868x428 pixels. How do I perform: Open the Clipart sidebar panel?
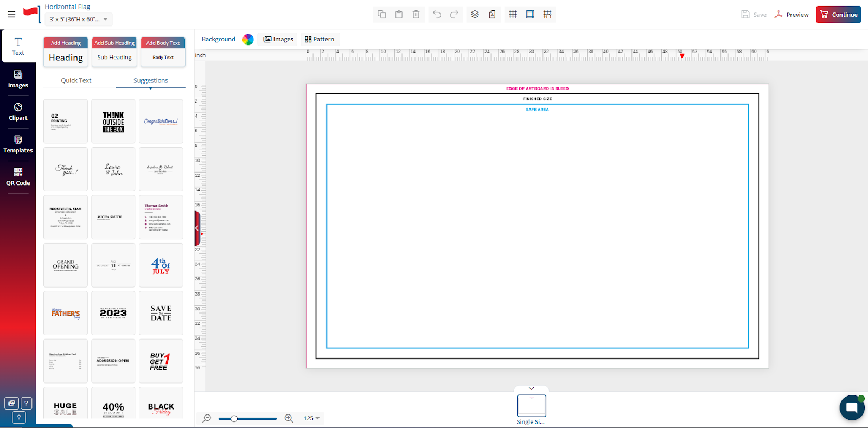(x=18, y=112)
